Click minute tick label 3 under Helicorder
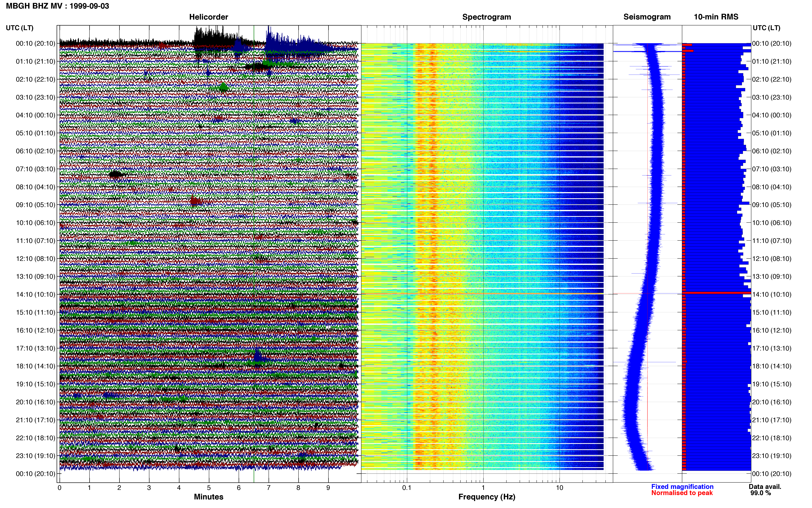 pos(149,487)
